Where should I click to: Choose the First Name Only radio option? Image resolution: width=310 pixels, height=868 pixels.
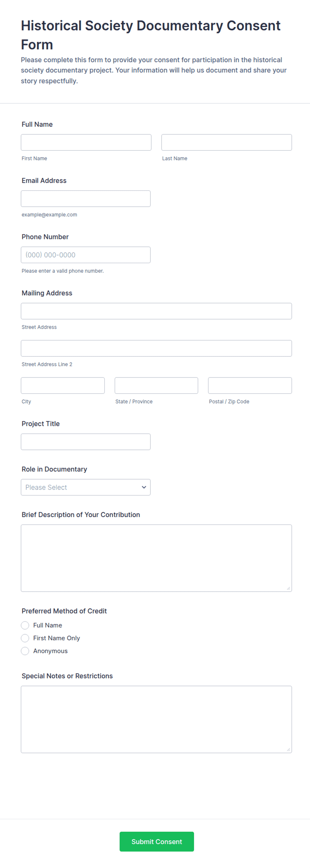tap(25, 638)
